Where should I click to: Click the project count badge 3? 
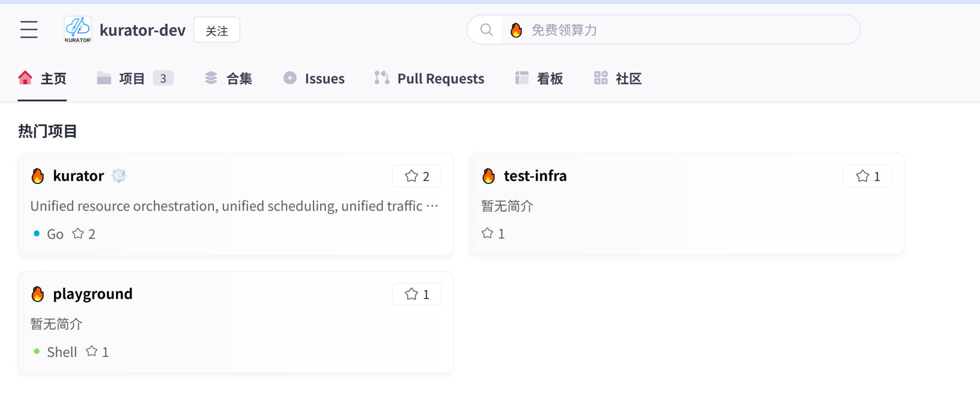point(163,78)
